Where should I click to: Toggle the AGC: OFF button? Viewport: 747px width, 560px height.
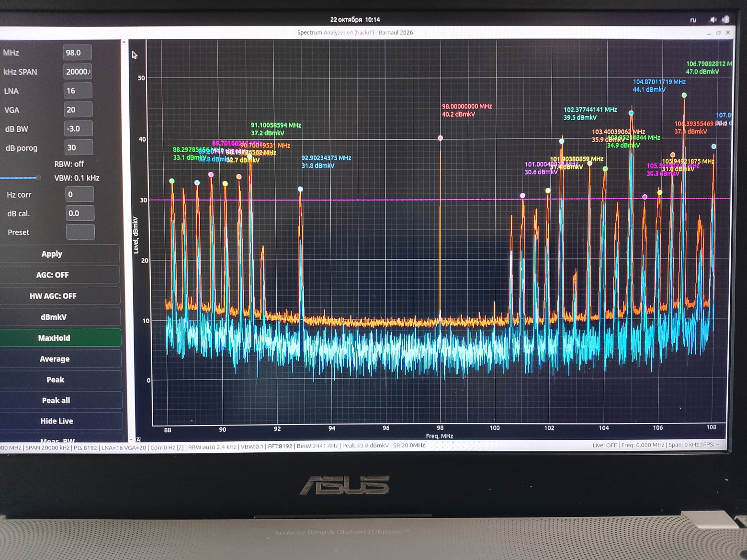coord(60,275)
